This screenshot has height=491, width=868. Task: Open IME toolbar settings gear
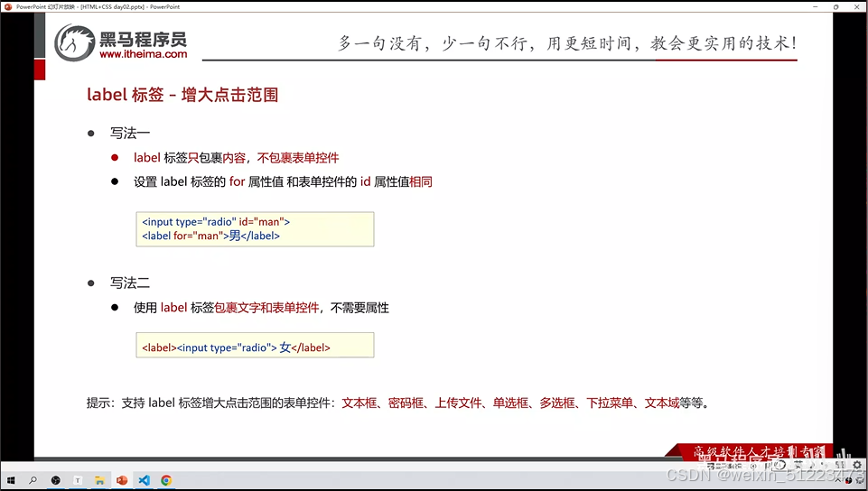[x=857, y=466]
